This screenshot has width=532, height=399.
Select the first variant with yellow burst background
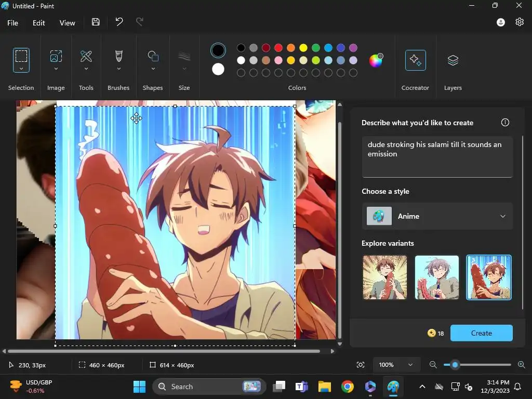[x=385, y=277]
